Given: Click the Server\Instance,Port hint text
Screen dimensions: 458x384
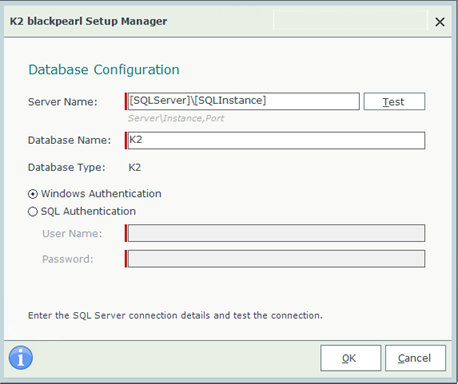Looking at the screenshot, I should (x=176, y=118).
